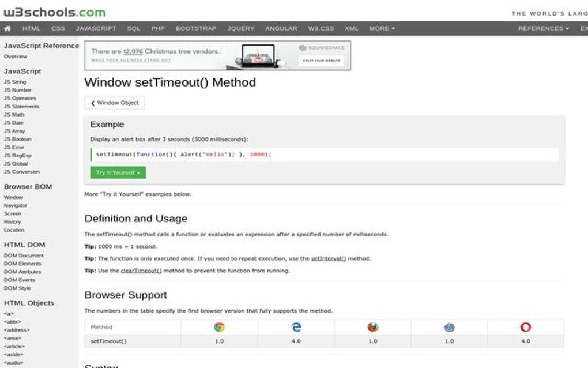588x368 pixels.
Task: Click the Christmas tree vendors ad link
Action: click(x=156, y=50)
